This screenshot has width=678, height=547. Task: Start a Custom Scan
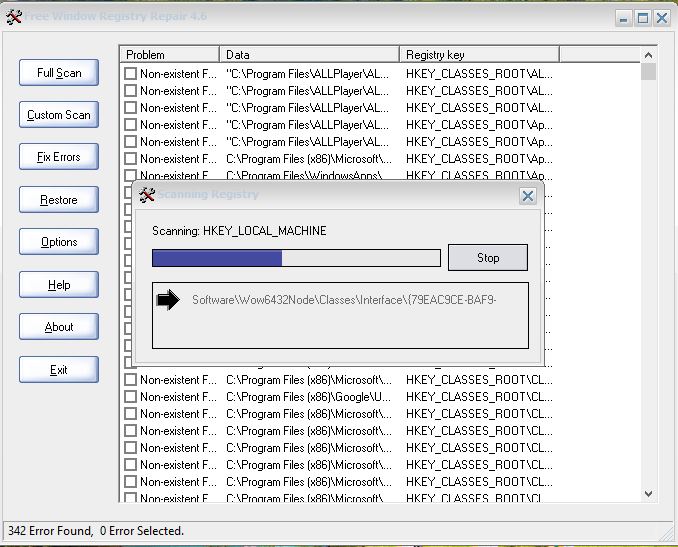point(59,115)
